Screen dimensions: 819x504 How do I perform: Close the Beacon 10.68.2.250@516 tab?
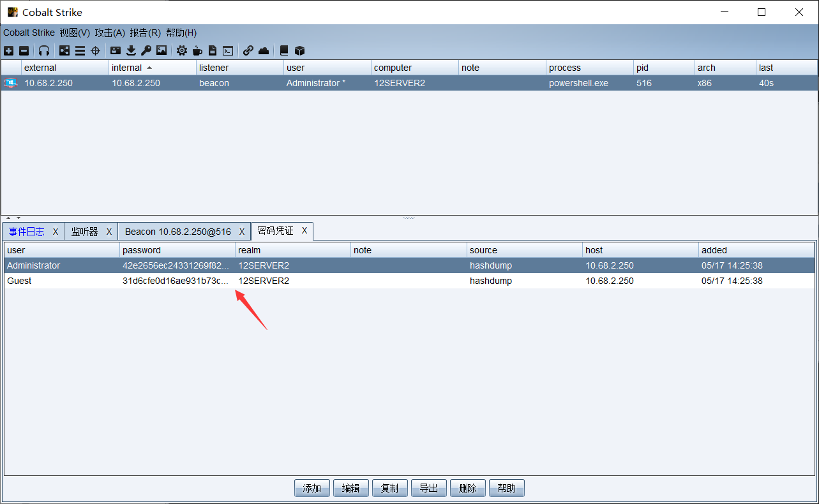pyautogui.click(x=242, y=232)
